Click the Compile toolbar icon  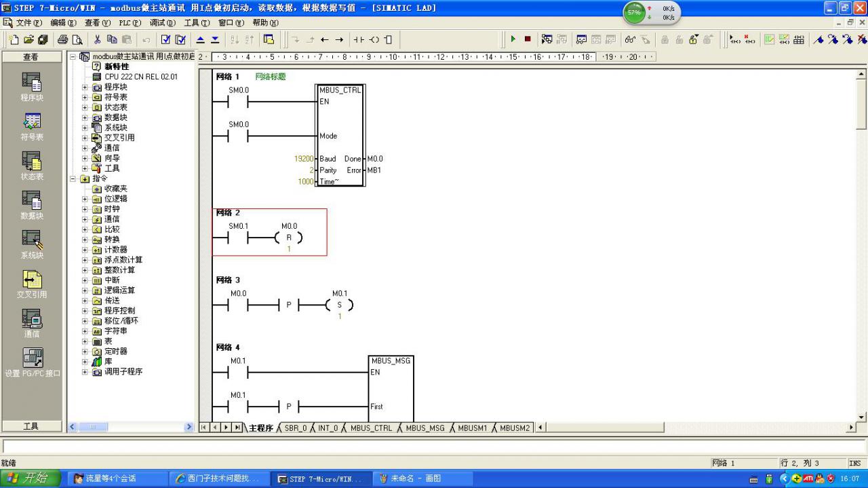pyautogui.click(x=166, y=39)
